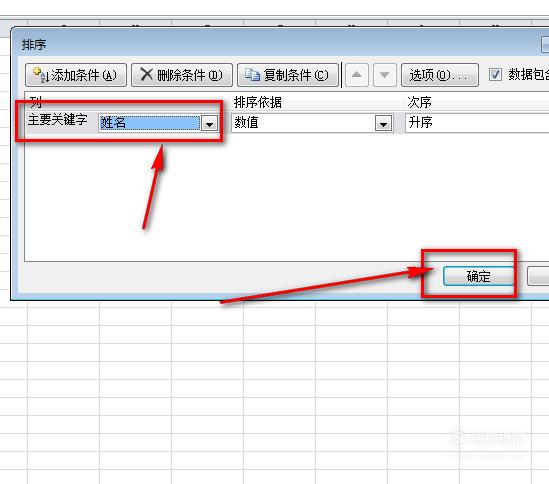Click the 删除条件 (D) button
549x484 pixels.
[x=182, y=75]
